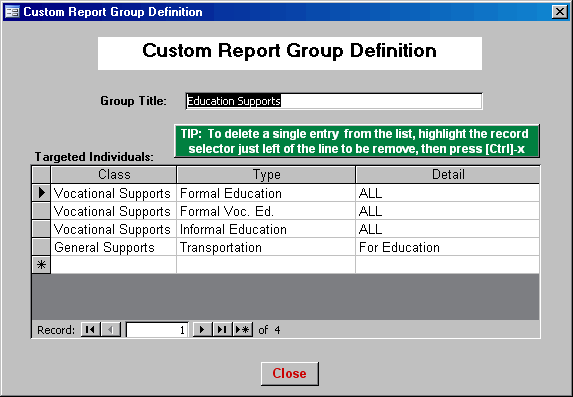The height and width of the screenshot is (397, 573).
Task: Click the Class column header
Action: point(114,174)
